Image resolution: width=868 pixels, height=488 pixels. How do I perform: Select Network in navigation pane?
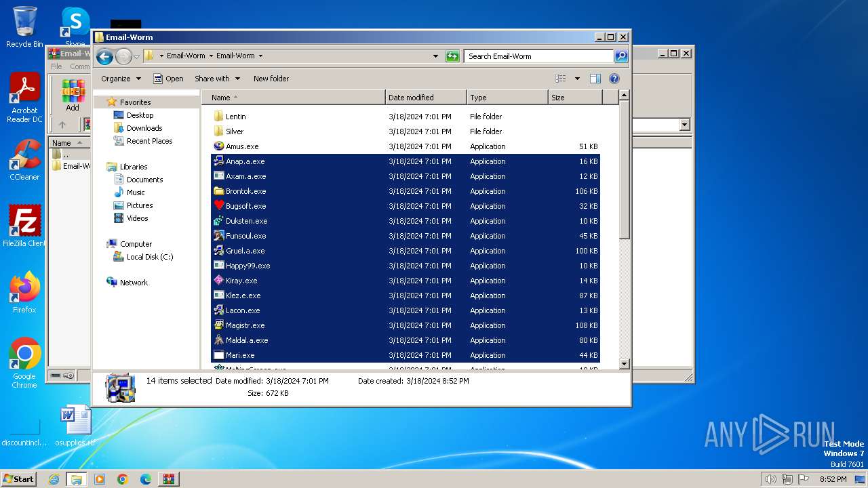[134, 283]
